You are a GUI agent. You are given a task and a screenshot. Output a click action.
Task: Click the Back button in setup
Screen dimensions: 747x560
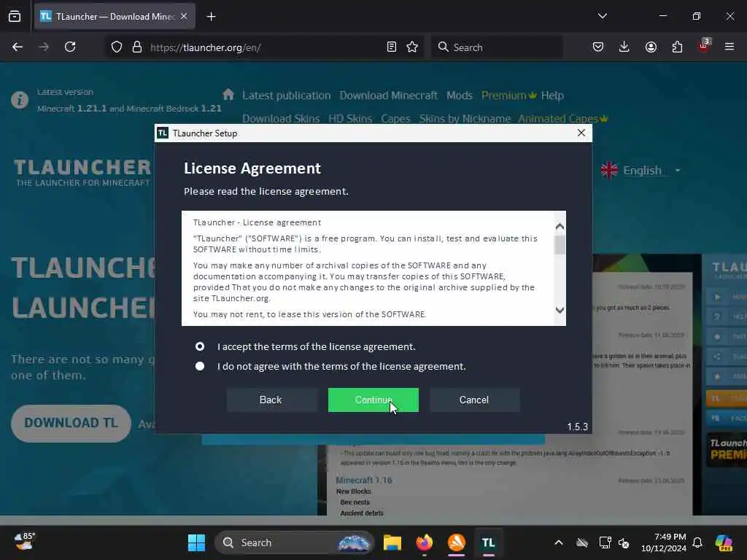271,400
